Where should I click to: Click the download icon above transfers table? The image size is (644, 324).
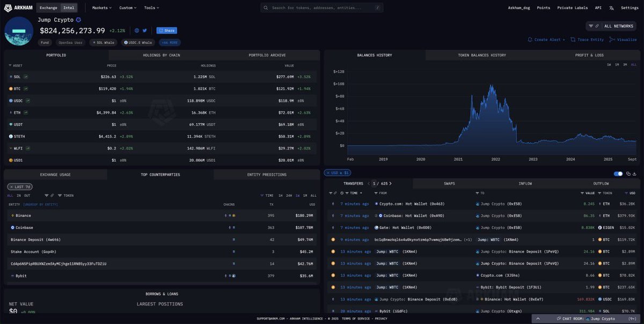(635, 173)
